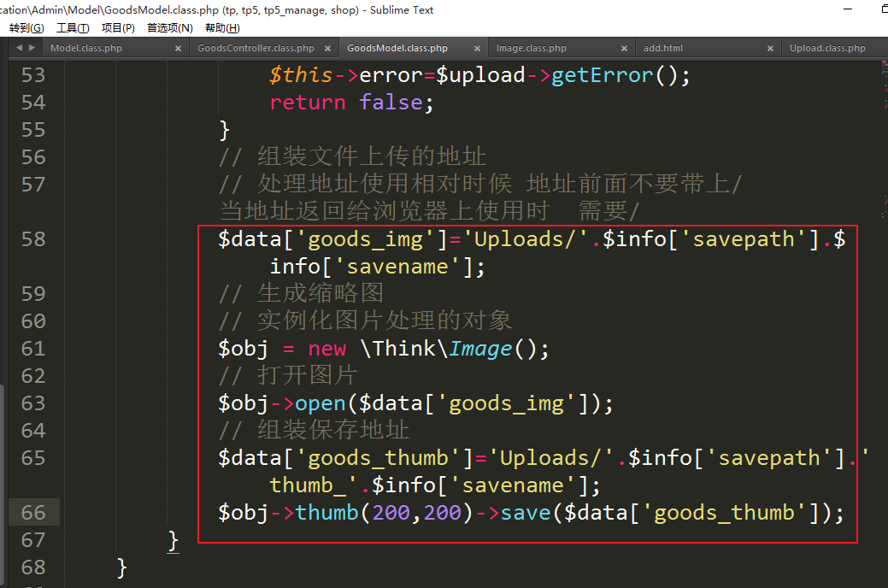Open the Image.class.php tab

tap(531, 49)
